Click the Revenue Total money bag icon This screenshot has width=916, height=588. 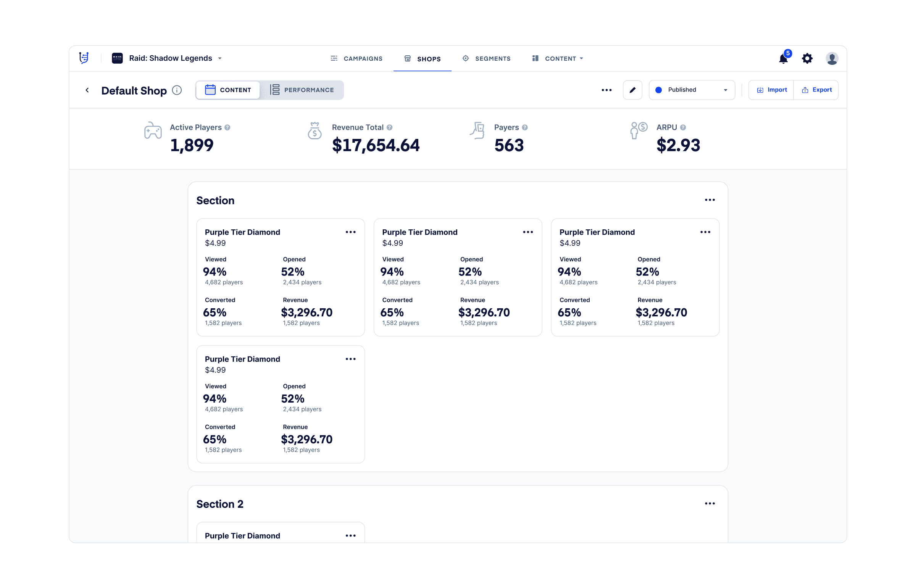pos(314,130)
